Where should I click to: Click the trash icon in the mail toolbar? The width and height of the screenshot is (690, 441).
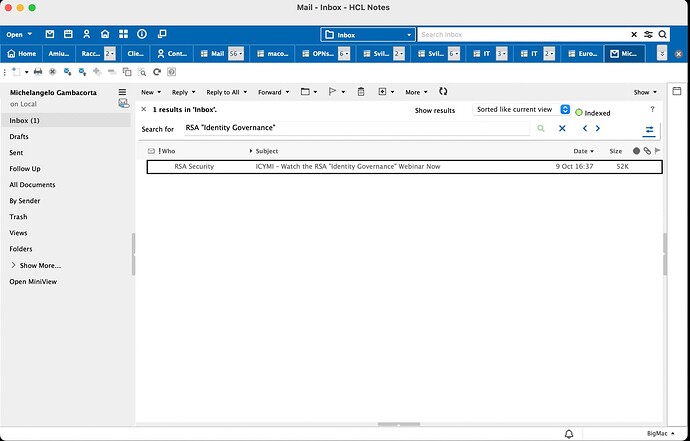click(360, 92)
